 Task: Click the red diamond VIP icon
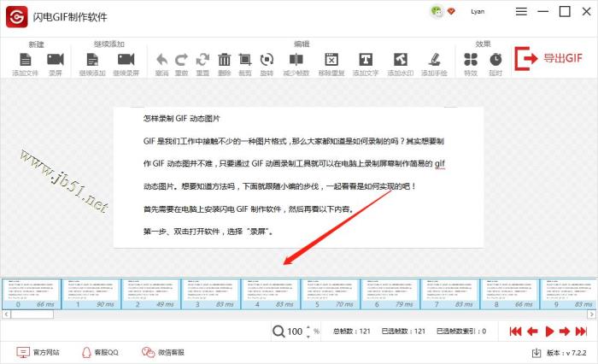(x=452, y=11)
